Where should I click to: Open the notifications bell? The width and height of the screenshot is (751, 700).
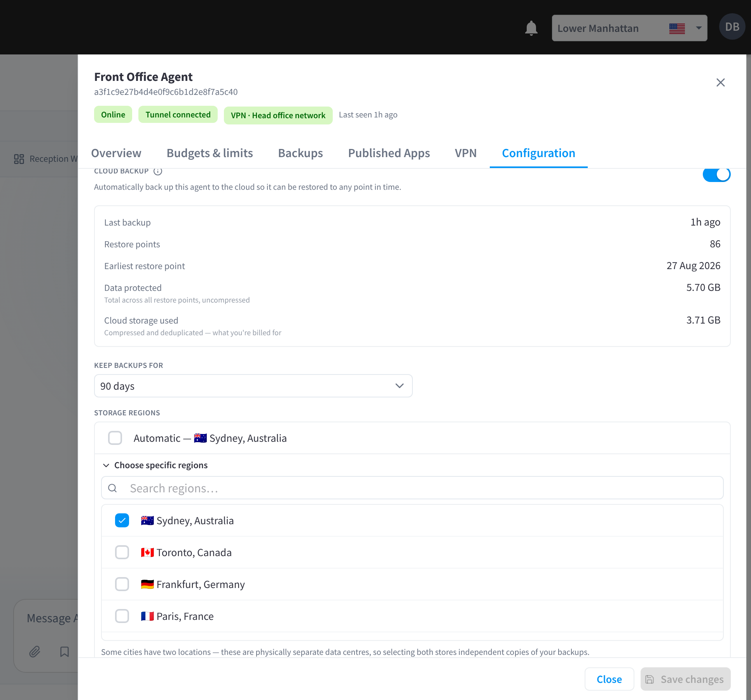click(531, 28)
